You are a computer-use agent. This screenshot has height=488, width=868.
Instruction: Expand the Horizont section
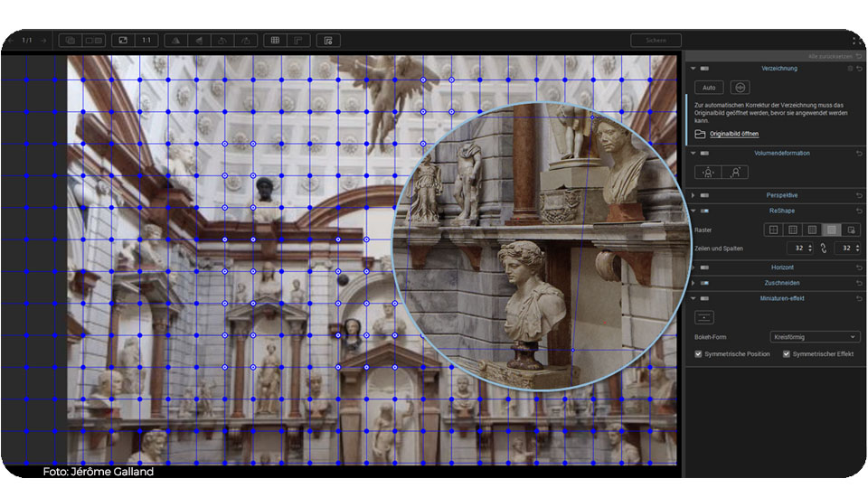pyautogui.click(x=693, y=267)
